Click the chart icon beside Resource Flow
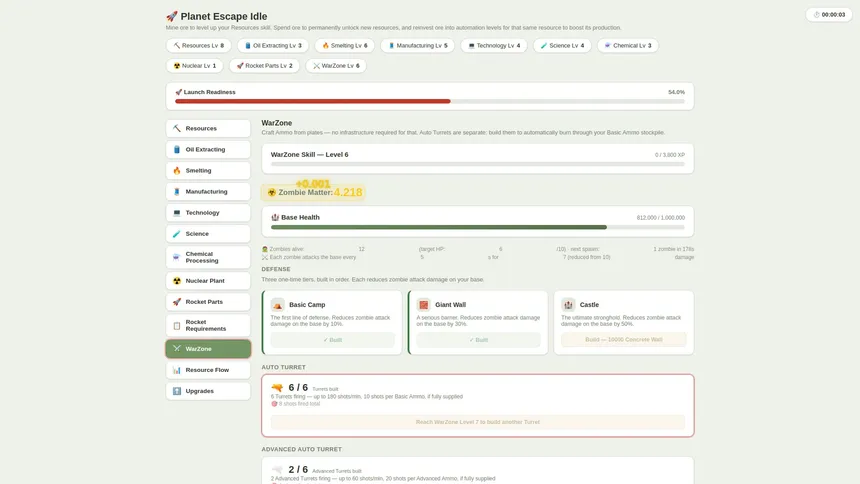 click(x=177, y=370)
